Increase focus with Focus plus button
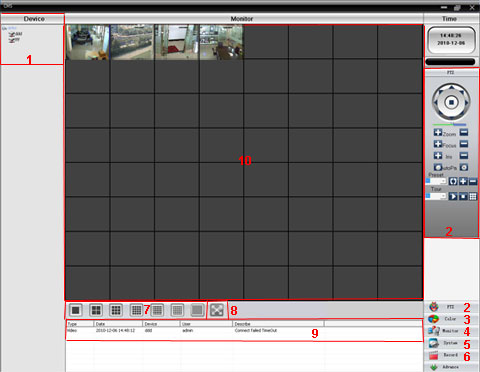The width and height of the screenshot is (480, 372). coord(438,144)
